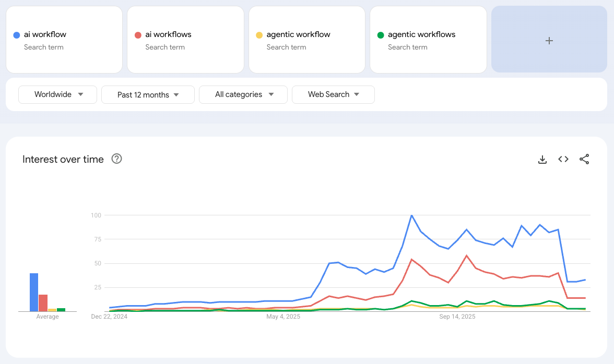The image size is (614, 364).
Task: Open the Worldwide region dropdown
Action: pos(57,94)
